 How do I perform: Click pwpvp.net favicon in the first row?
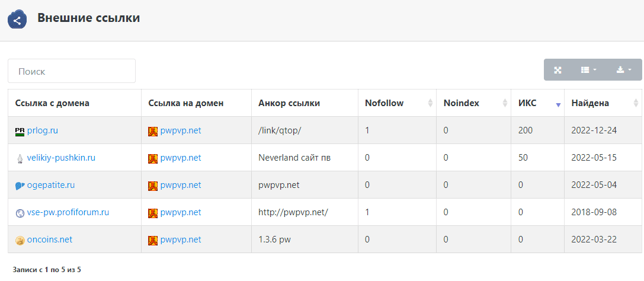(x=153, y=131)
